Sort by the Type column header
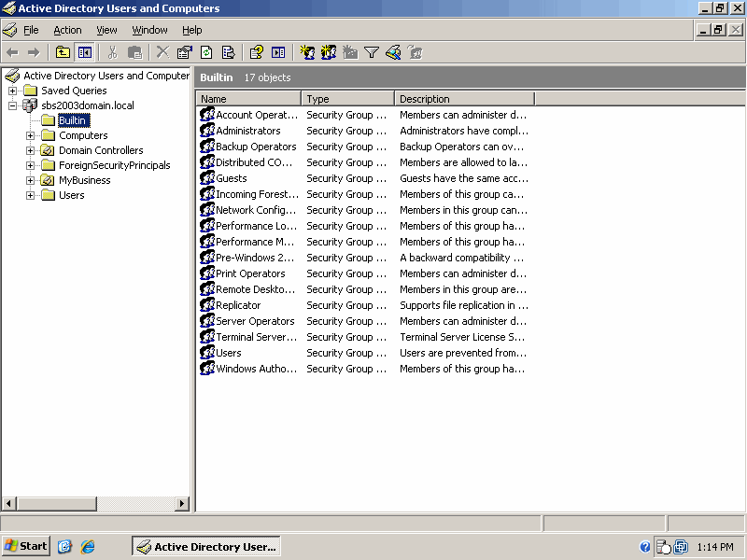Viewport: 747px width, 560px height. pyautogui.click(x=347, y=99)
